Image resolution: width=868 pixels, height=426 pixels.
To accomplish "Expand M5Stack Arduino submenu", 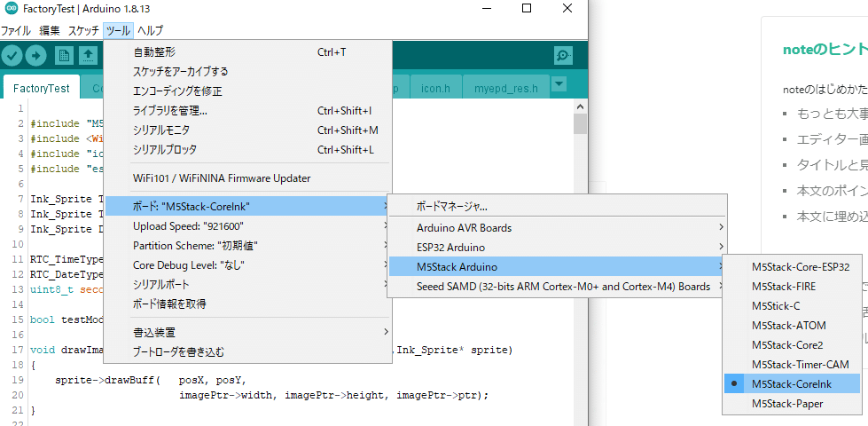I will [558, 267].
